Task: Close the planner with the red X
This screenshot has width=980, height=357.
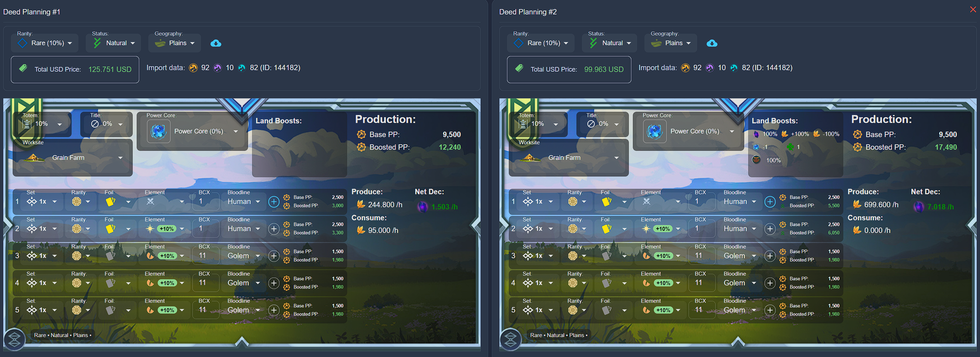Action: point(973,9)
